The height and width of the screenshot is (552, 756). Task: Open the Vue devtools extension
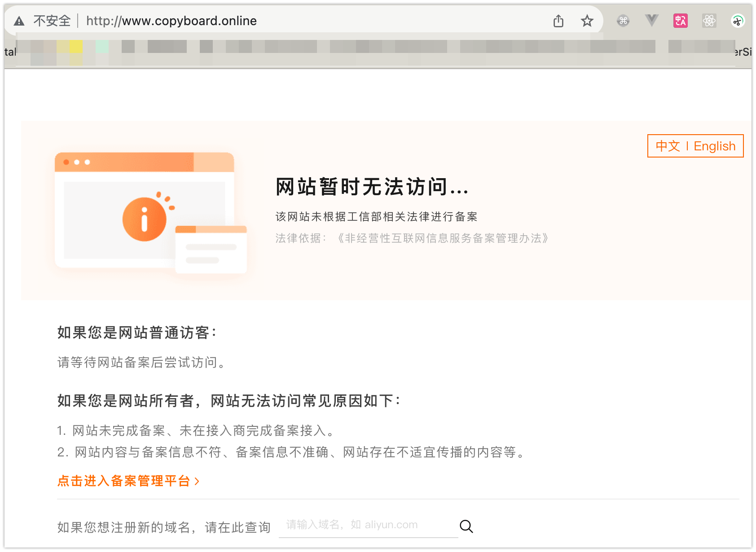[651, 21]
